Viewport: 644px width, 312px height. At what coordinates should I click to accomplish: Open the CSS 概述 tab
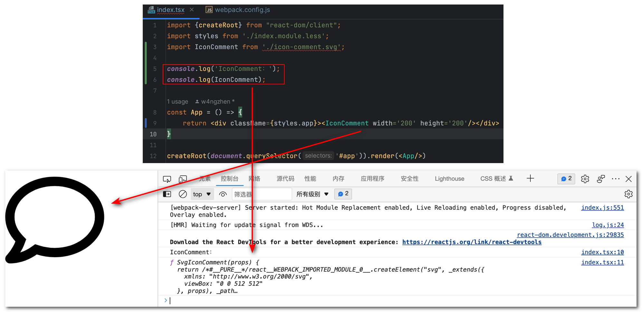pos(497,179)
